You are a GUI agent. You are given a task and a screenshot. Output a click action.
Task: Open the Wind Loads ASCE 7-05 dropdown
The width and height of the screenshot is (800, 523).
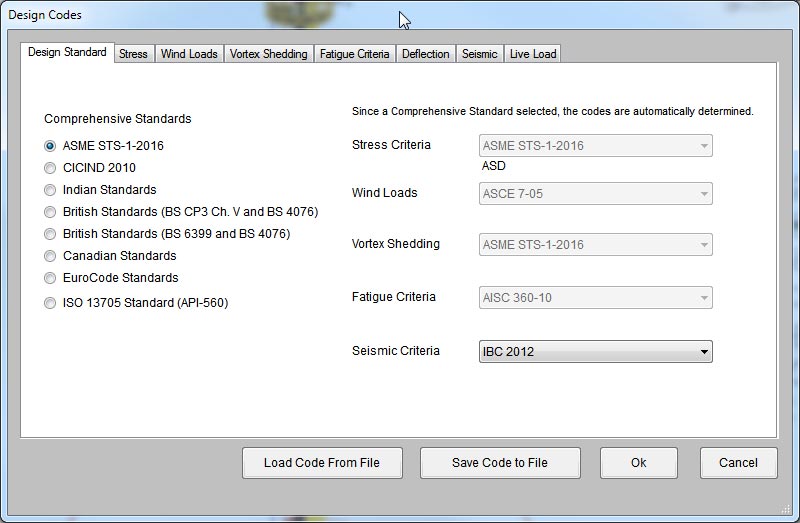(x=595, y=193)
